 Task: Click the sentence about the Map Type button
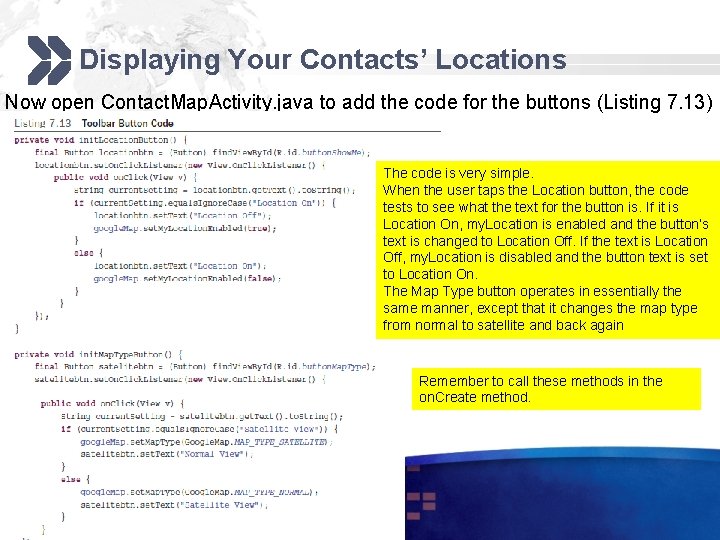(x=540, y=308)
